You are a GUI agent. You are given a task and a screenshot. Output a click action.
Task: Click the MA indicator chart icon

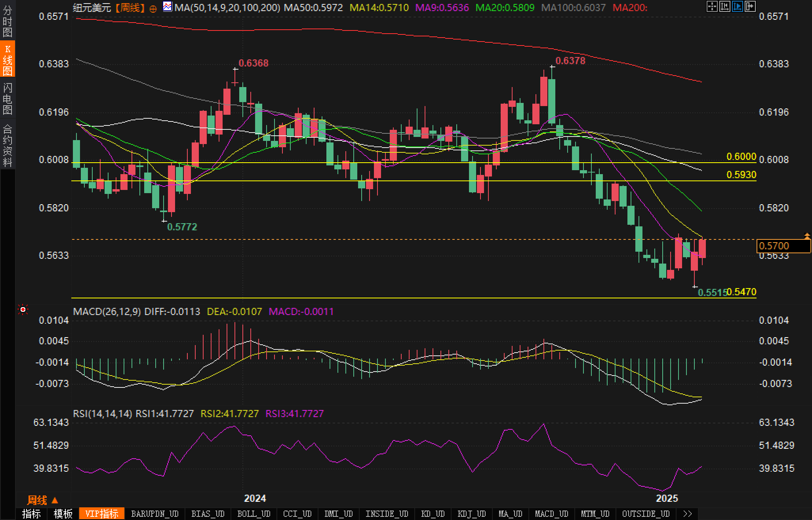click(x=168, y=7)
